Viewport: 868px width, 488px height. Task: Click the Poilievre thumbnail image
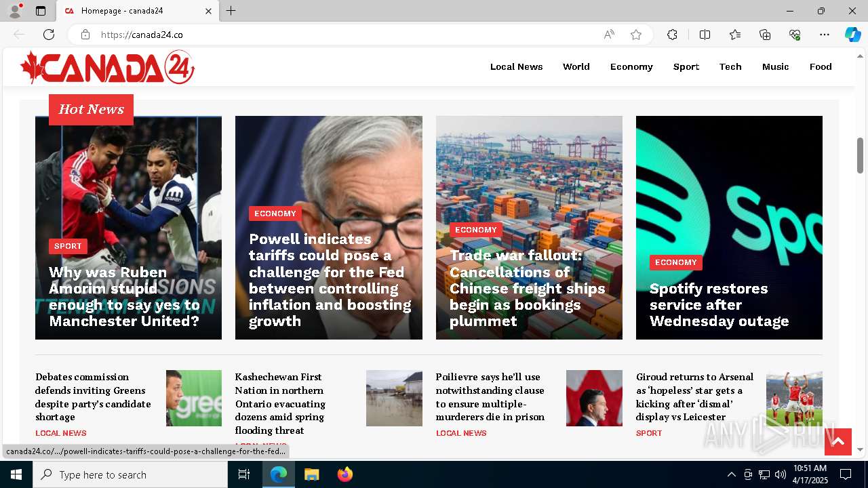(x=594, y=398)
